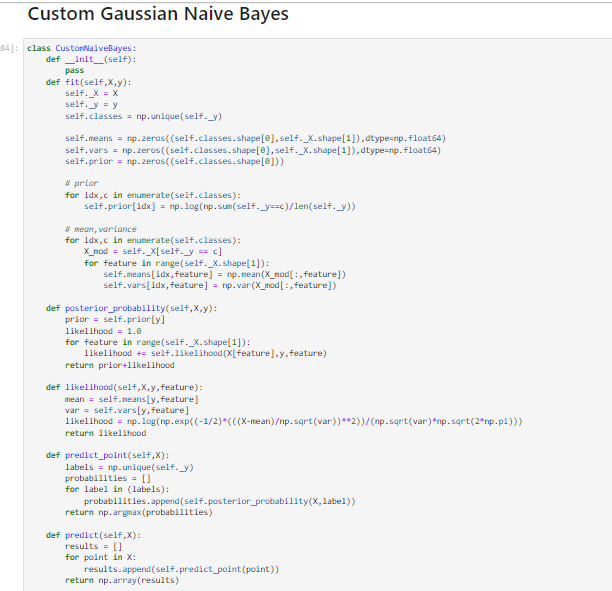Click the 'self._y = y' line
The height and width of the screenshot is (591, 612).
(91, 105)
